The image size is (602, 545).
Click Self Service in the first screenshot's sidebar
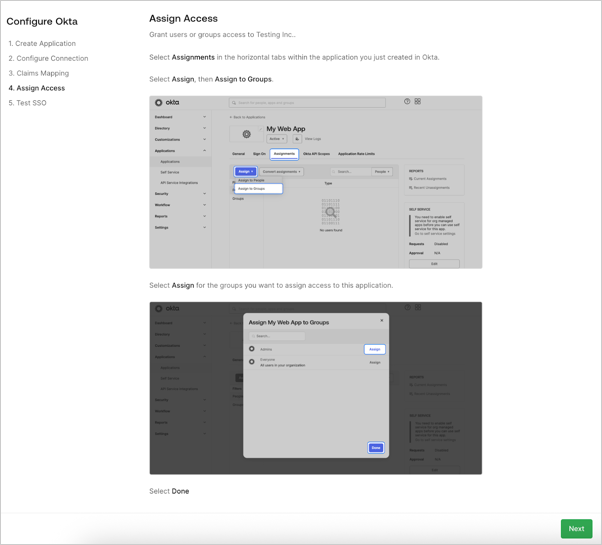pyautogui.click(x=170, y=172)
